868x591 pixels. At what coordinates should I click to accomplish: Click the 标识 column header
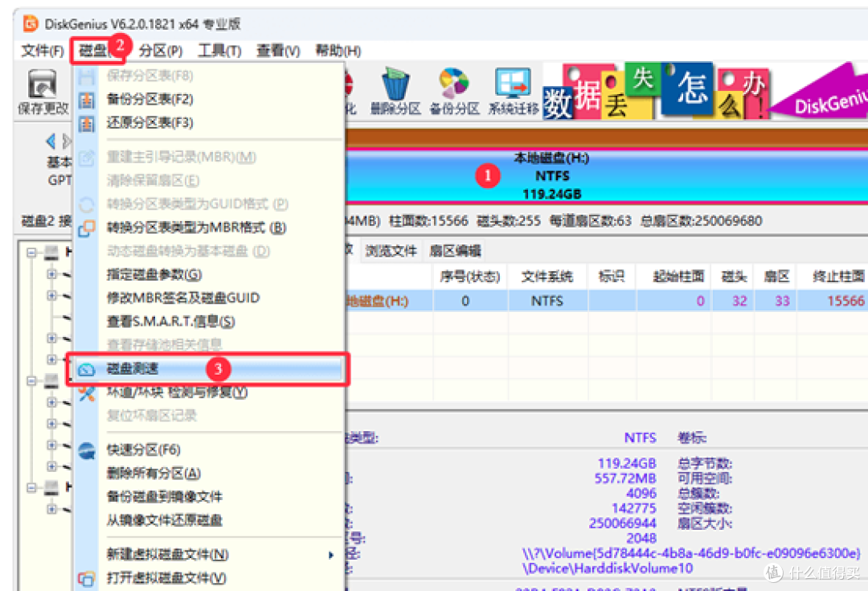coord(612,277)
